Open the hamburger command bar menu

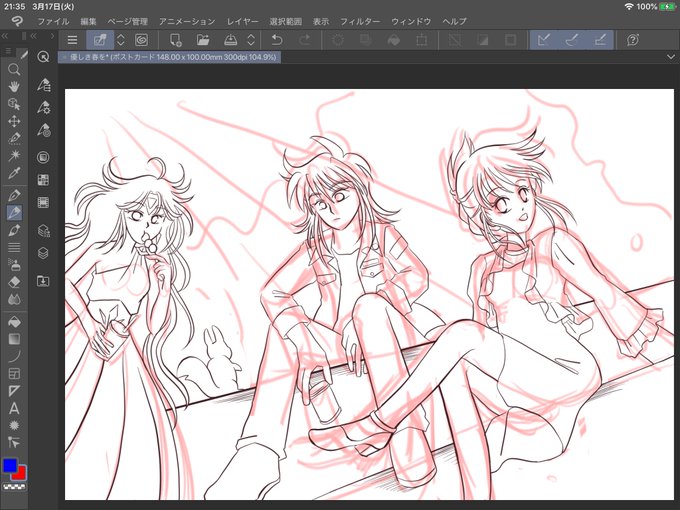72,40
